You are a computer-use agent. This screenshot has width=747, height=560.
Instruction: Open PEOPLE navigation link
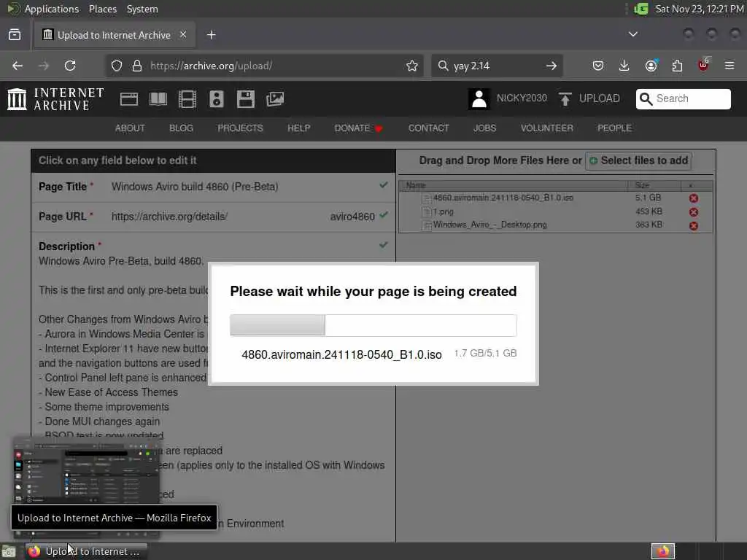coord(614,128)
